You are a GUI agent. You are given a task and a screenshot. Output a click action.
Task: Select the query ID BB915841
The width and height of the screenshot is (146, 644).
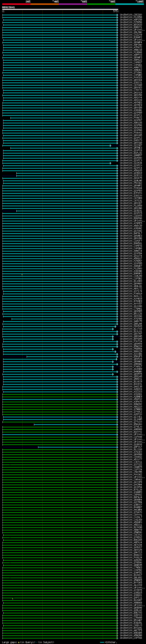8,7
